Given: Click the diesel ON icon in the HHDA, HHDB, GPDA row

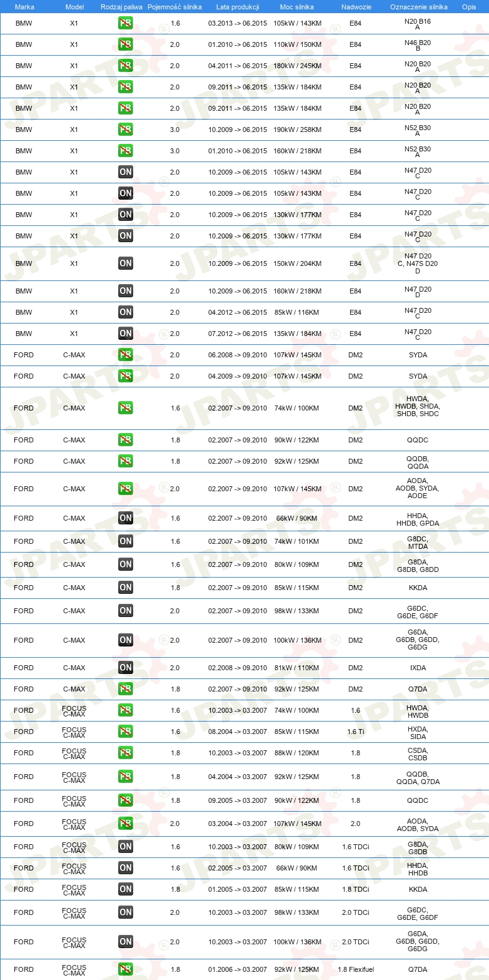Looking at the screenshot, I should tap(126, 518).
